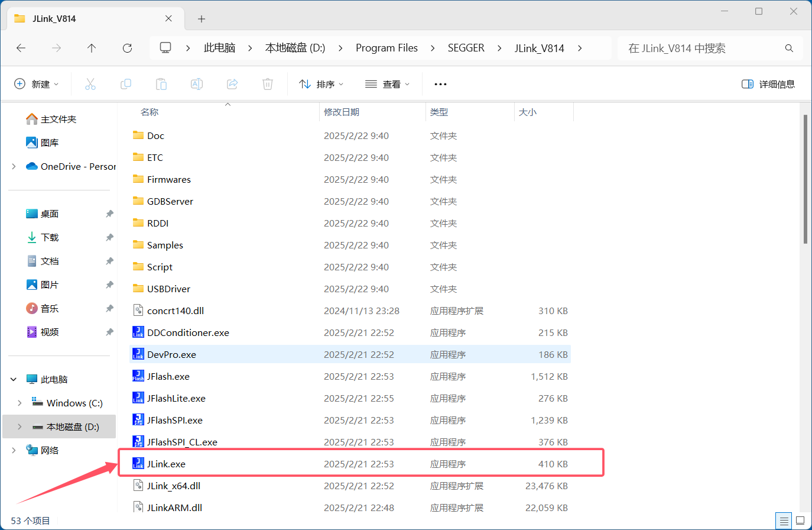Open the New (新建) dropdown
The width and height of the screenshot is (812, 530).
37,84
